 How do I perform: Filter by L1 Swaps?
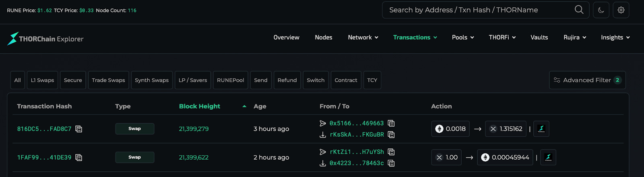42,80
